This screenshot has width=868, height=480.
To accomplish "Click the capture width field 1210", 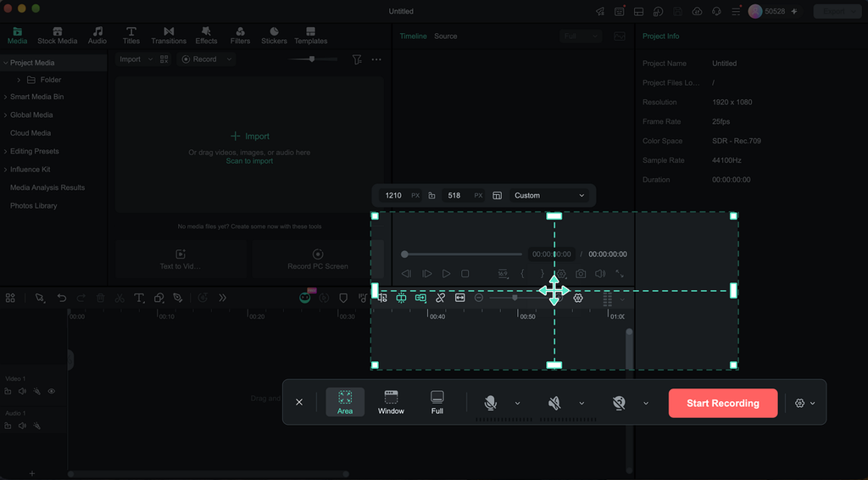I will point(400,195).
